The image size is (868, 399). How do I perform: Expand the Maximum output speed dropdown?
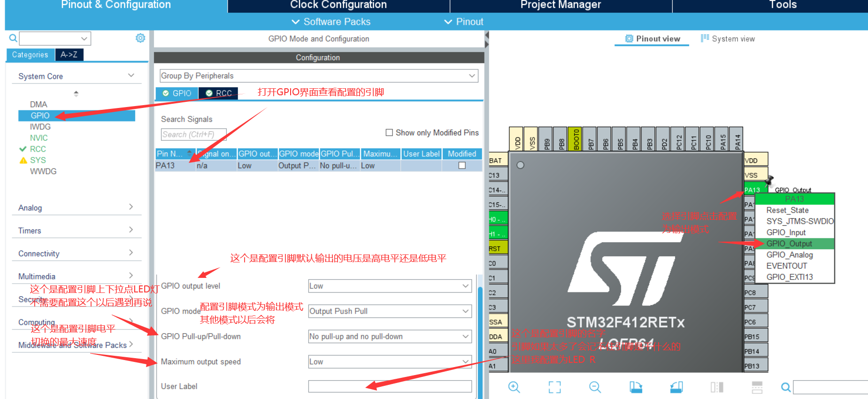pyautogui.click(x=389, y=361)
